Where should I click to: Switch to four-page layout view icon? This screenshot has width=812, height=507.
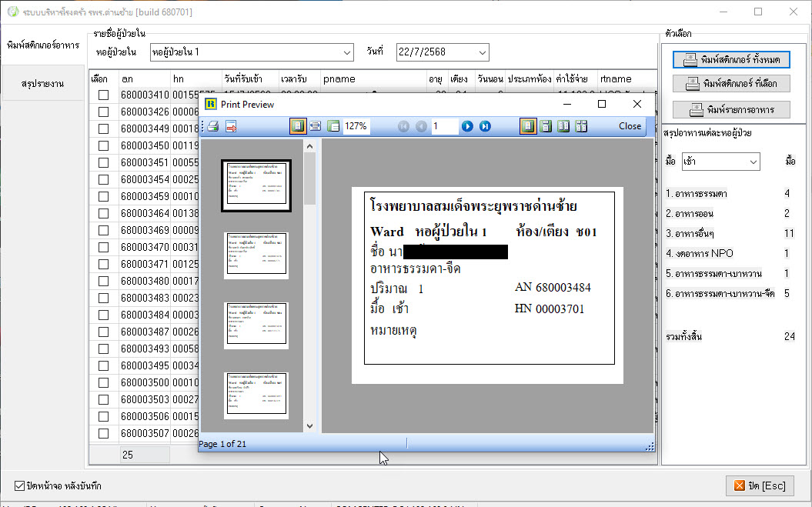[x=581, y=126]
